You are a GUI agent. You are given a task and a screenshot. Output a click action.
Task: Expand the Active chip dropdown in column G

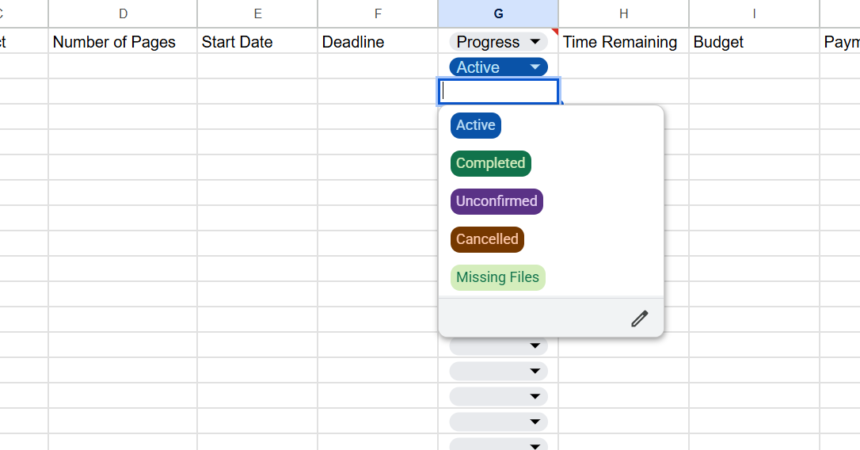coord(535,67)
